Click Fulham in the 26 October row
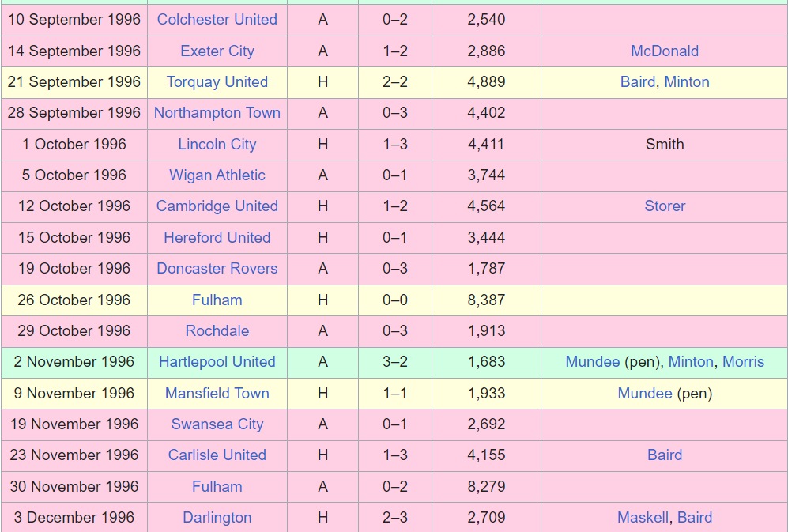 [217, 300]
